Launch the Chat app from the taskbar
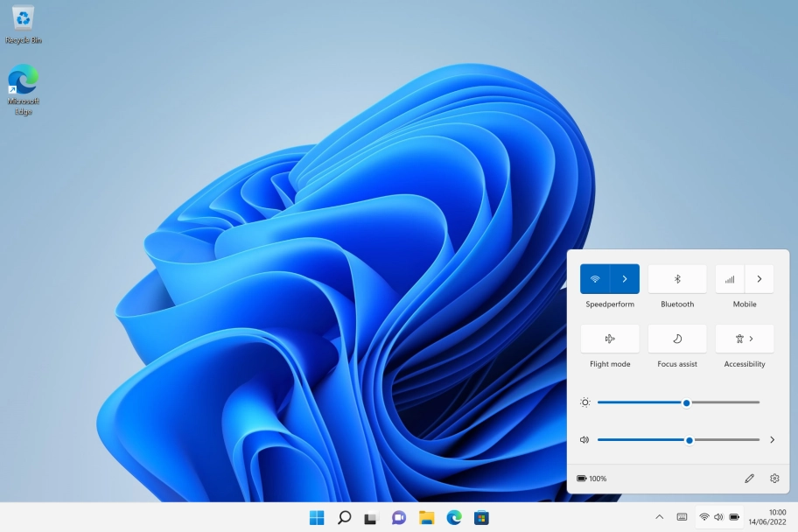This screenshot has height=532, width=798. [x=398, y=517]
